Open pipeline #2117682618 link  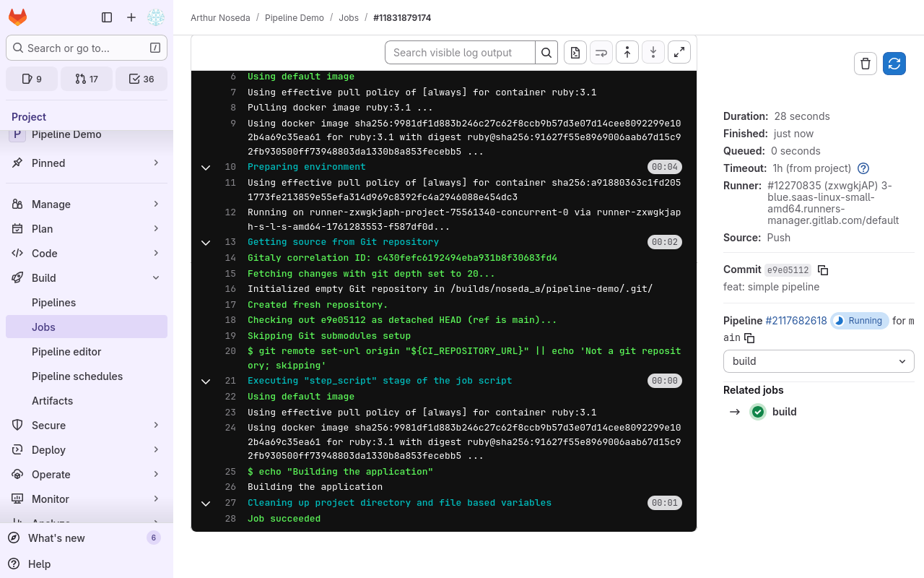[x=796, y=321]
